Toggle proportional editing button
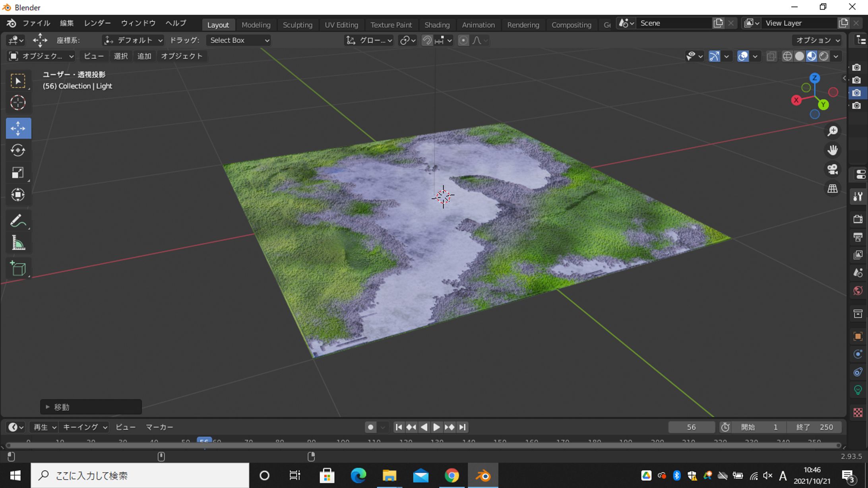This screenshot has height=488, width=868. click(x=463, y=40)
